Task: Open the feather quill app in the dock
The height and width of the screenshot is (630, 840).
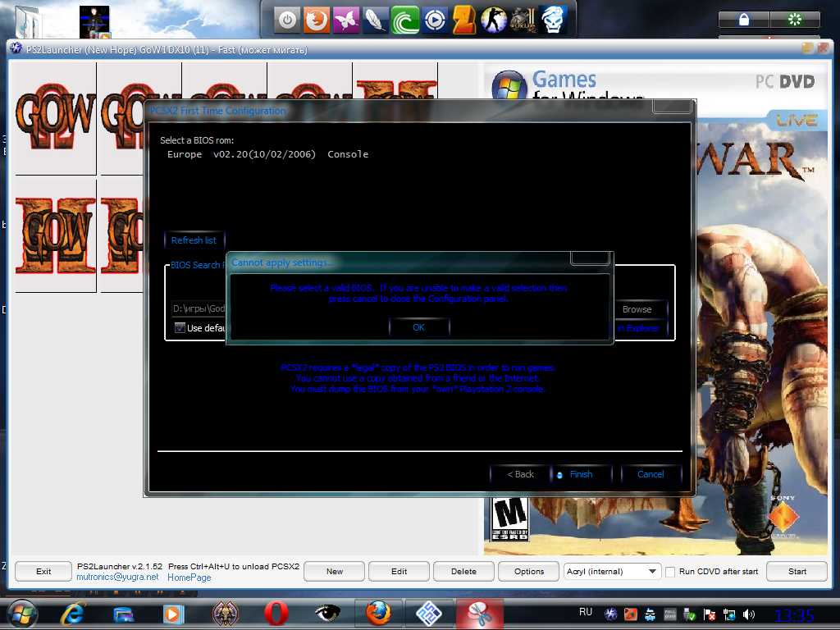Action: coord(375,21)
